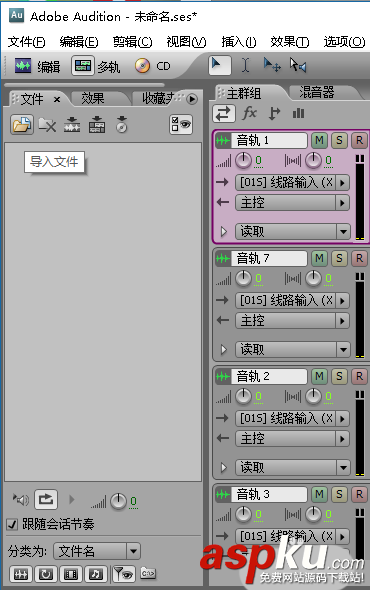Image resolution: width=370 pixels, height=590 pixels.
Task: Click the Close Files icon with X
Action: click(x=47, y=125)
